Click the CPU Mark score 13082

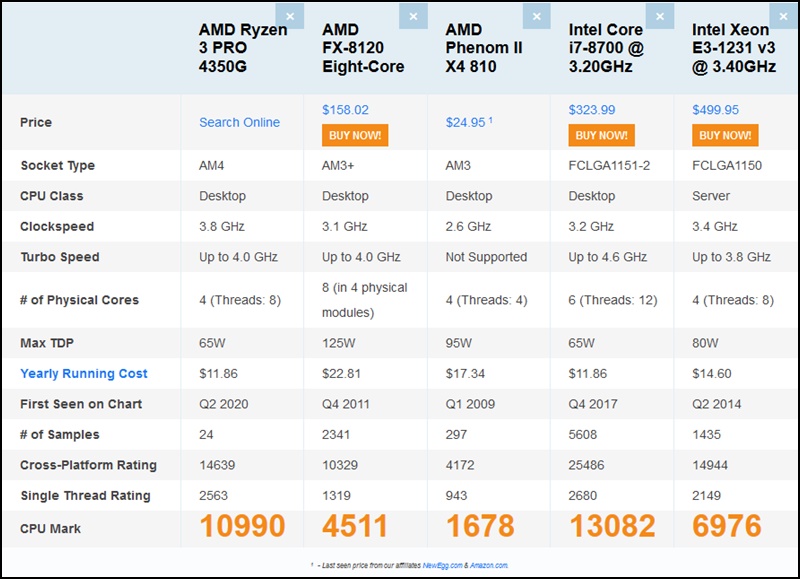point(612,526)
